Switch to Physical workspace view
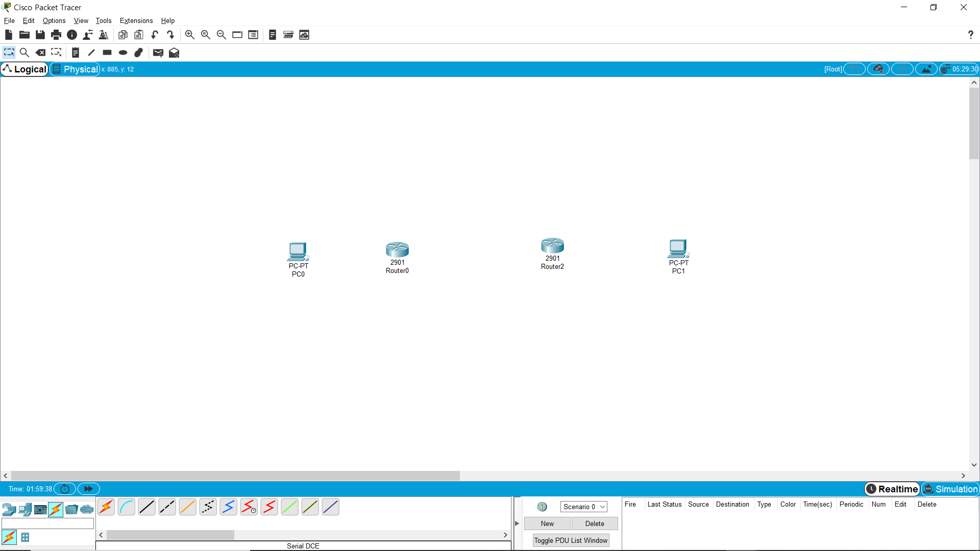 pyautogui.click(x=75, y=69)
